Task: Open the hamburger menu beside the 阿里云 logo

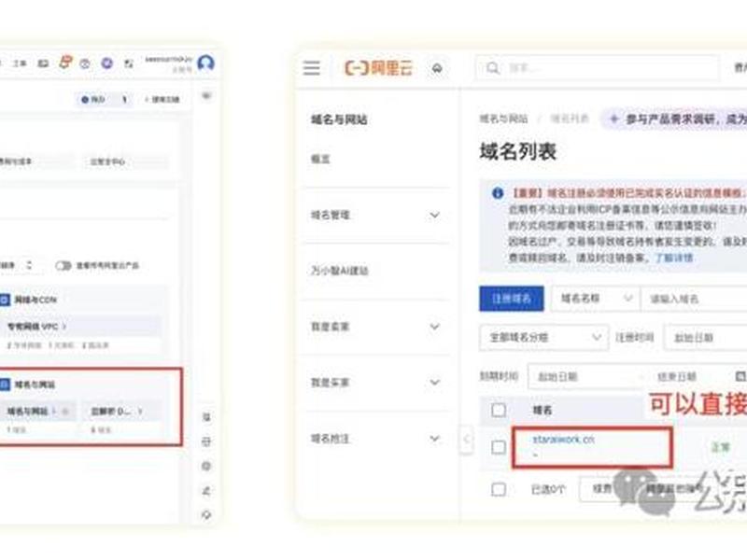Action: (312, 67)
